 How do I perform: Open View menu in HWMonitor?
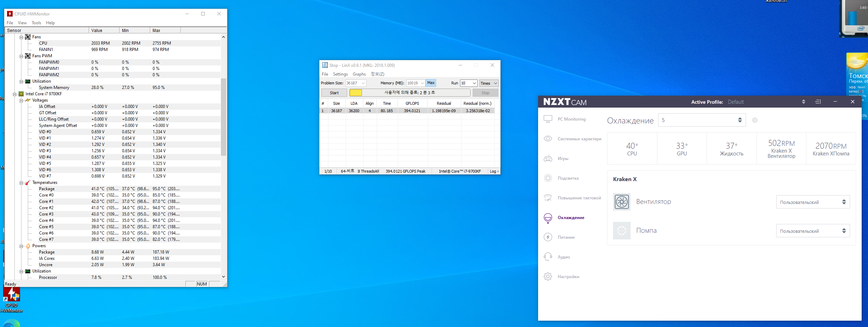coord(22,23)
